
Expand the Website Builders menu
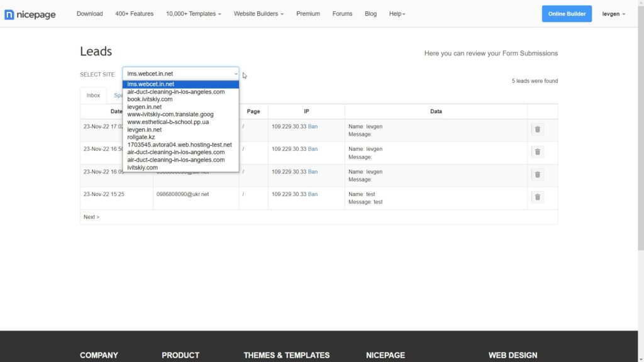(x=258, y=14)
